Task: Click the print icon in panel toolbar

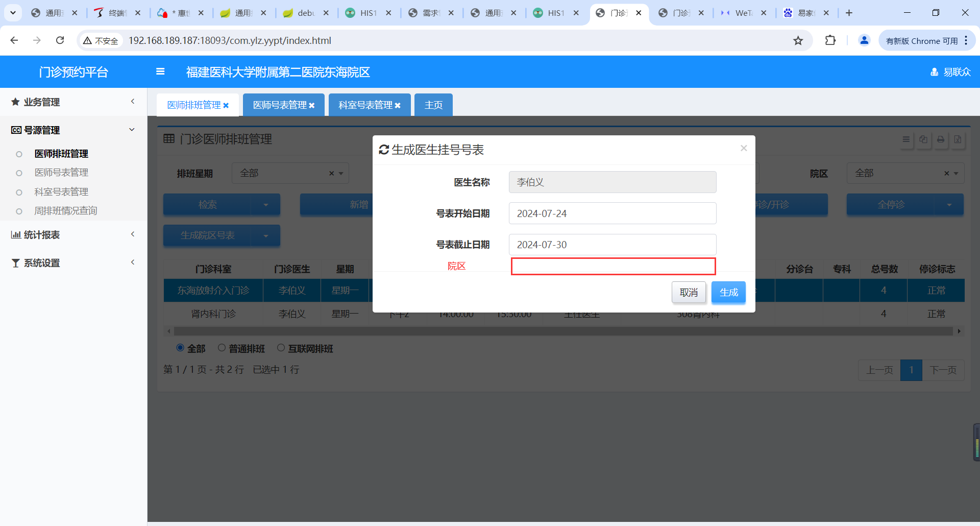Action: click(941, 139)
